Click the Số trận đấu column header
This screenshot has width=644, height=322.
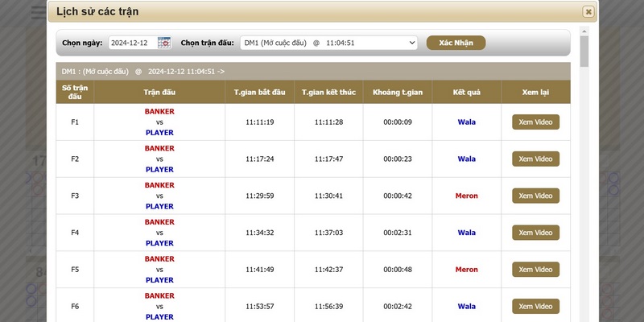(x=75, y=92)
